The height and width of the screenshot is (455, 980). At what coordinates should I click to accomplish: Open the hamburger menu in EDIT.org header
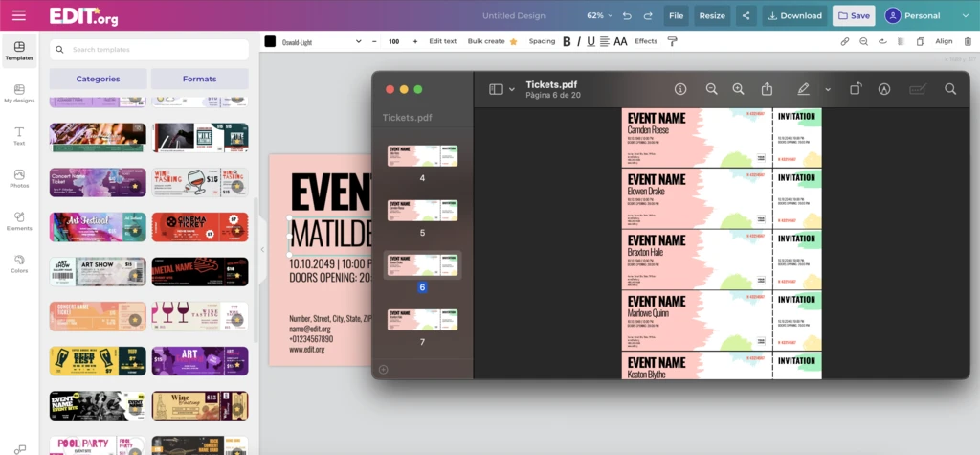click(x=19, y=15)
